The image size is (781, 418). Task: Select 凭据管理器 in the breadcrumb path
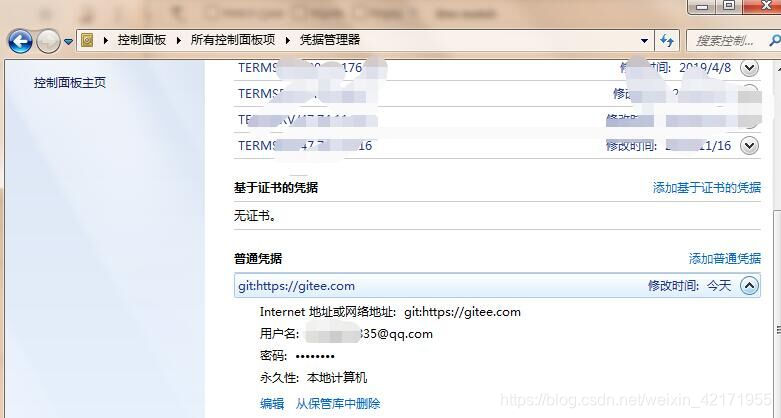coord(330,40)
